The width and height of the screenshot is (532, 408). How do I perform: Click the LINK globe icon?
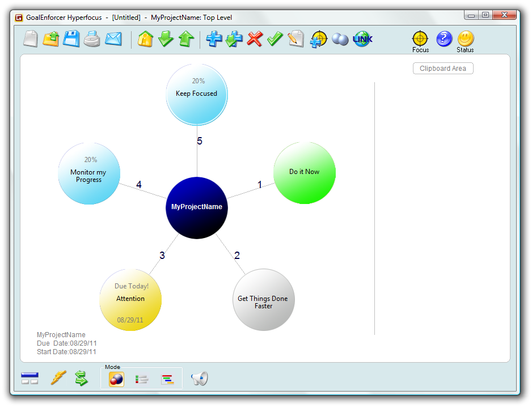pos(362,39)
